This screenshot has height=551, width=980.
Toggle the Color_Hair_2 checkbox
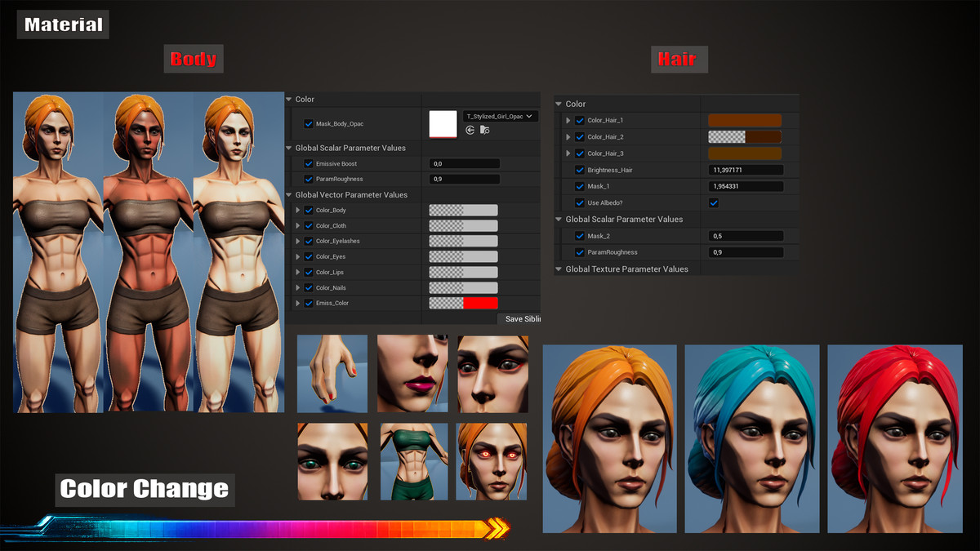click(x=580, y=137)
